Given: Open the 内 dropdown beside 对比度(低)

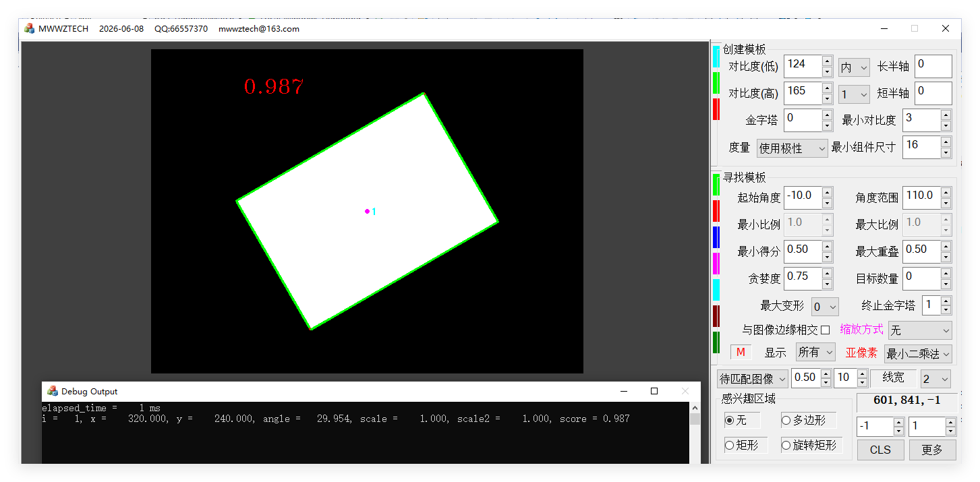Looking at the screenshot, I should (x=854, y=67).
